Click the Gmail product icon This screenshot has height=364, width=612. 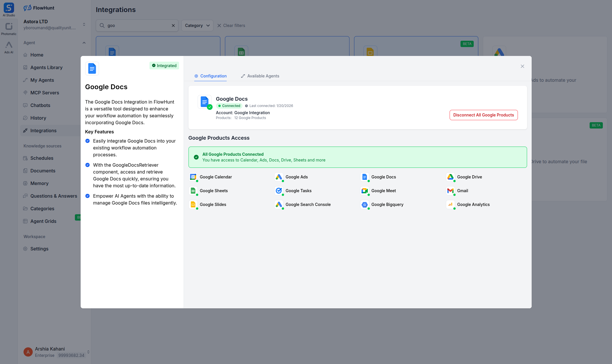(x=450, y=191)
